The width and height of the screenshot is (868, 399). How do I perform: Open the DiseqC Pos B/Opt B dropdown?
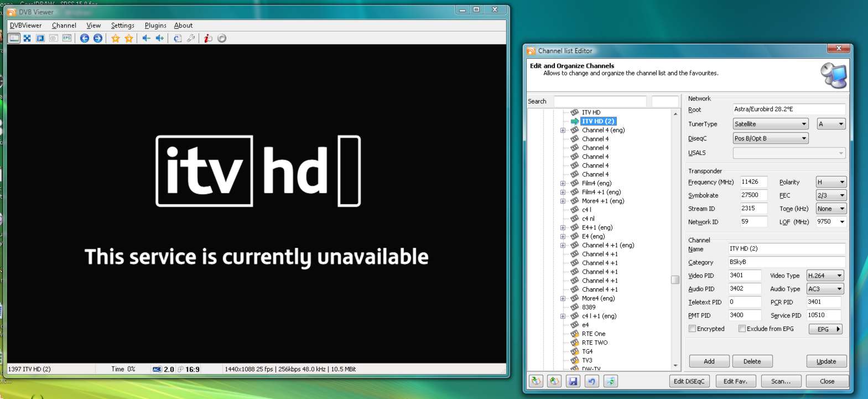771,138
